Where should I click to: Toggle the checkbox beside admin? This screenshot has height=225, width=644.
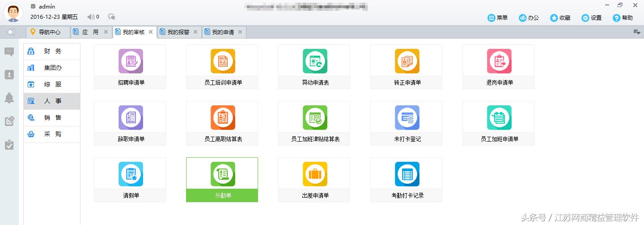click(x=33, y=6)
